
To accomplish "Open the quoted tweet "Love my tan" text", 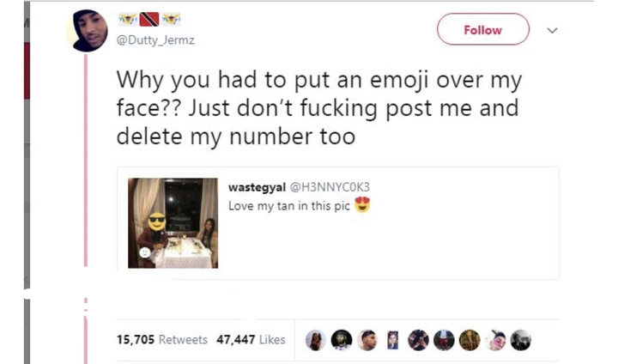I will coord(289,205).
